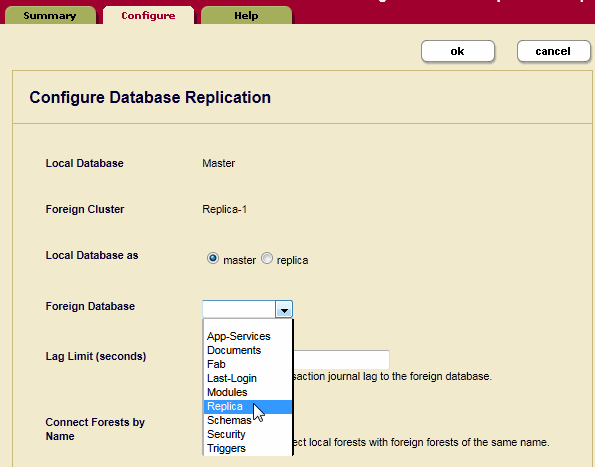Select the blank option in dropdown list
The width and height of the screenshot is (595, 467).
point(248,324)
